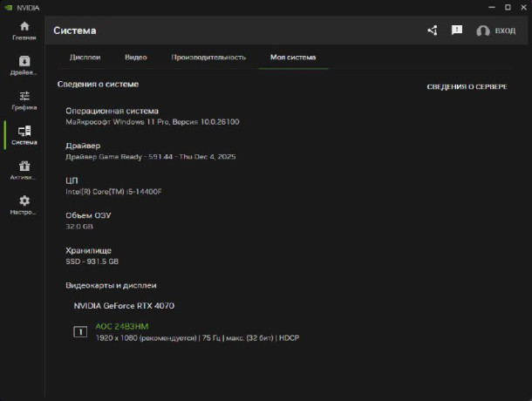Switch to the Дисплеи tab

85,58
